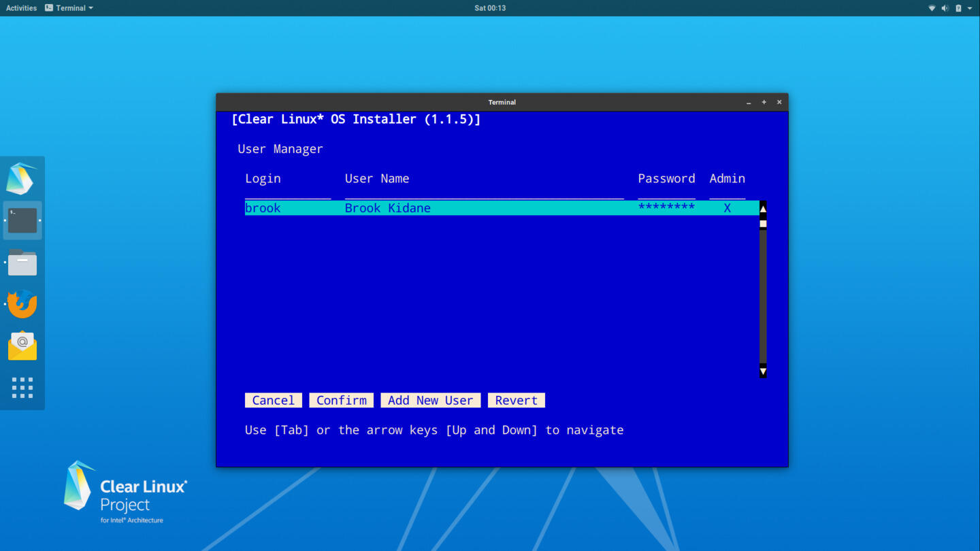Close the Terminal window
The height and width of the screenshot is (551, 980).
779,102
